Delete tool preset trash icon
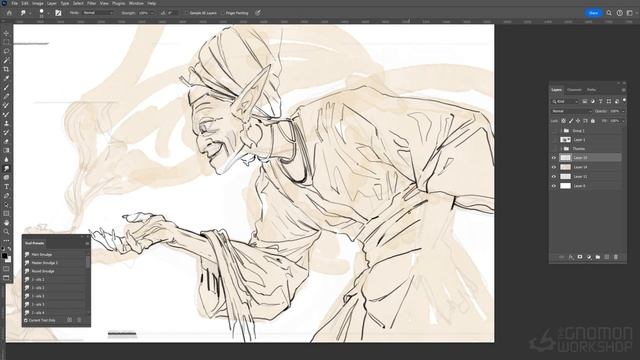The height and width of the screenshot is (360, 640). [x=79, y=320]
